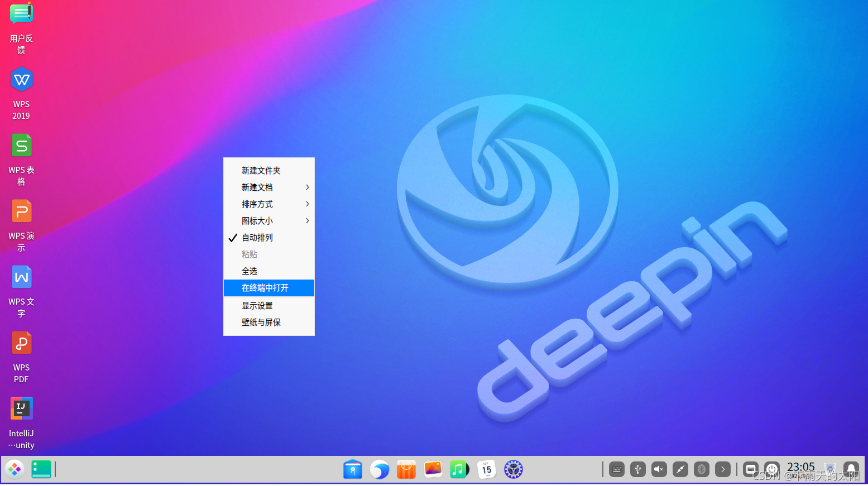868x486 pixels.
Task: Click the muted volume tray icon
Action: 659,469
